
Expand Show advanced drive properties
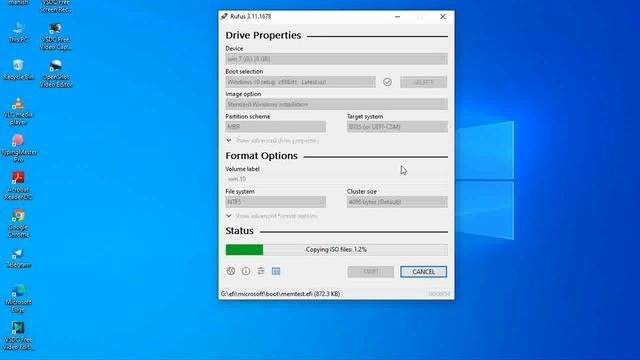[x=272, y=140]
